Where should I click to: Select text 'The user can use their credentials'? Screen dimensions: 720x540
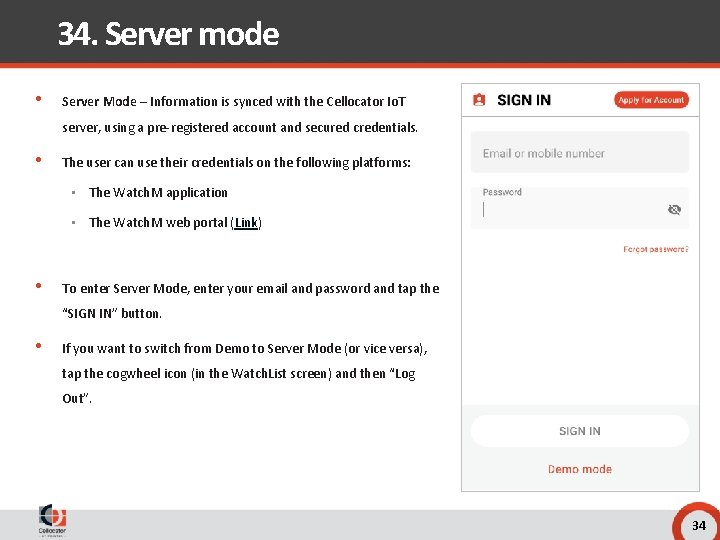click(x=158, y=163)
